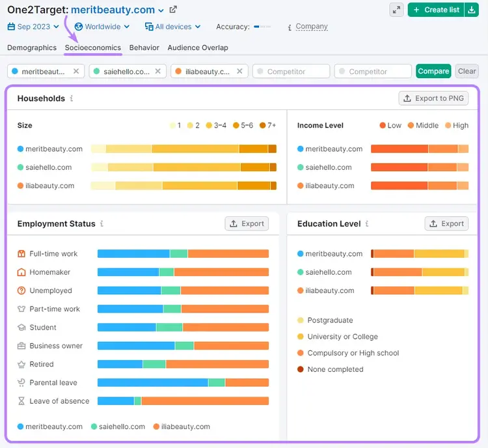Open the Behavior tab
This screenshot has width=488, height=448.
pos(144,48)
